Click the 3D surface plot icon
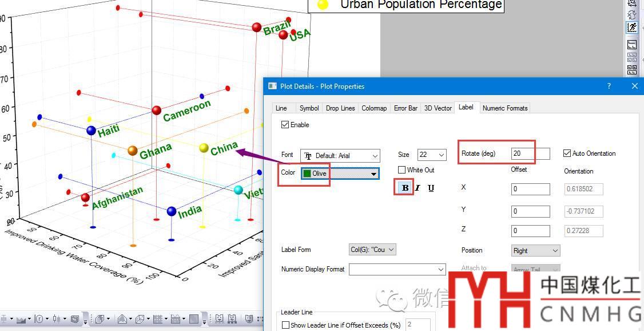Screen dimensions: 644x331 coord(122,319)
